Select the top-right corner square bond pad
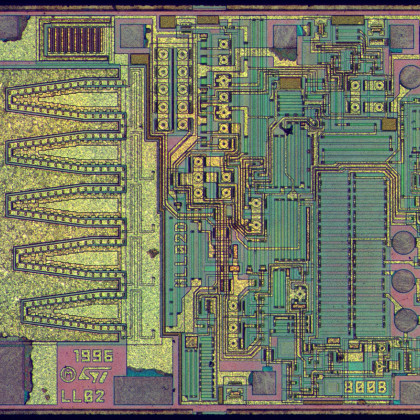The height and width of the screenshot is (420, 420). tap(402, 37)
